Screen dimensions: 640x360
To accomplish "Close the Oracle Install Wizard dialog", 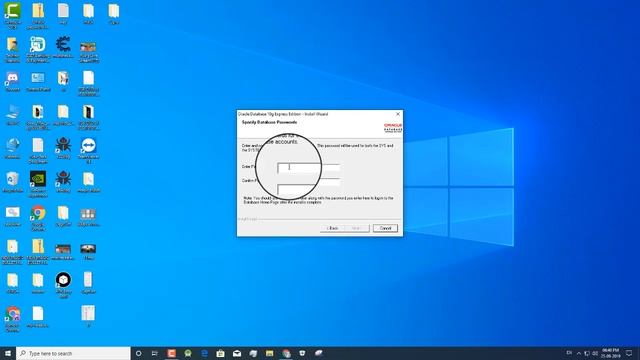I will tap(398, 114).
